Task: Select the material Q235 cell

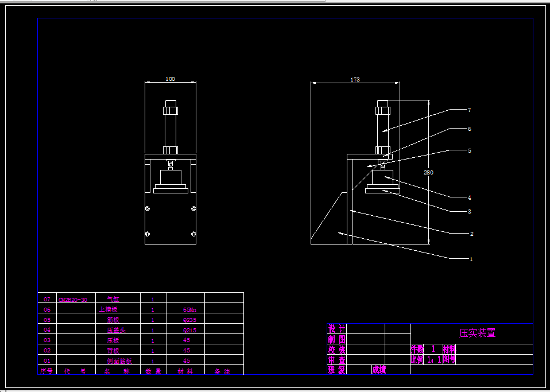Action: tap(190, 320)
